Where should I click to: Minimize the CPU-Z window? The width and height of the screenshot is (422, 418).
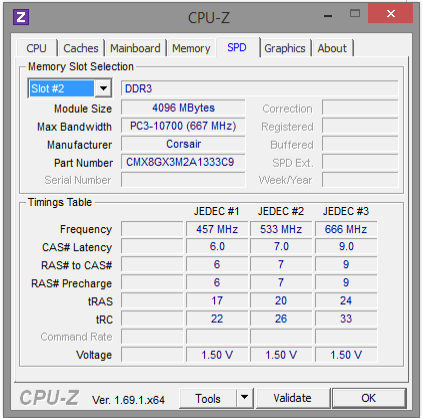coord(328,16)
